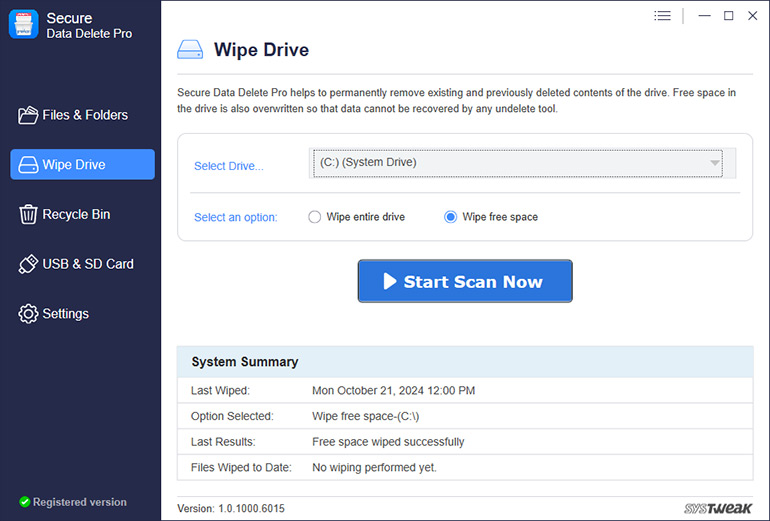770x521 pixels.
Task: Select the Wipe free space radio button
Action: [x=450, y=217]
